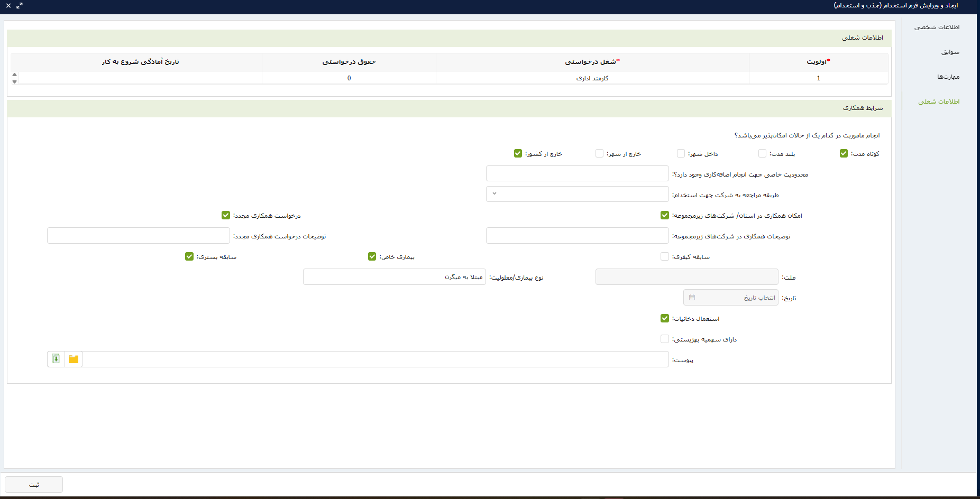Click the green download attachment icon
This screenshot has height=499, width=980.
[56, 359]
